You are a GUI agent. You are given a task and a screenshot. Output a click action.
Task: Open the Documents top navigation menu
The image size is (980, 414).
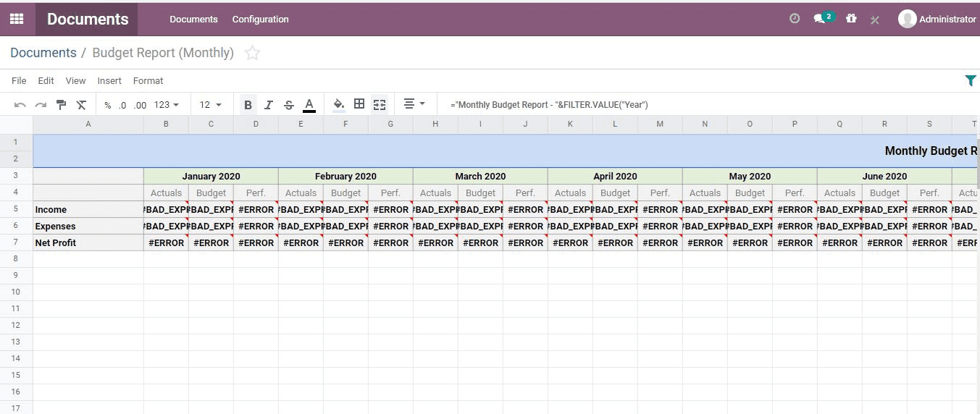[x=193, y=20]
